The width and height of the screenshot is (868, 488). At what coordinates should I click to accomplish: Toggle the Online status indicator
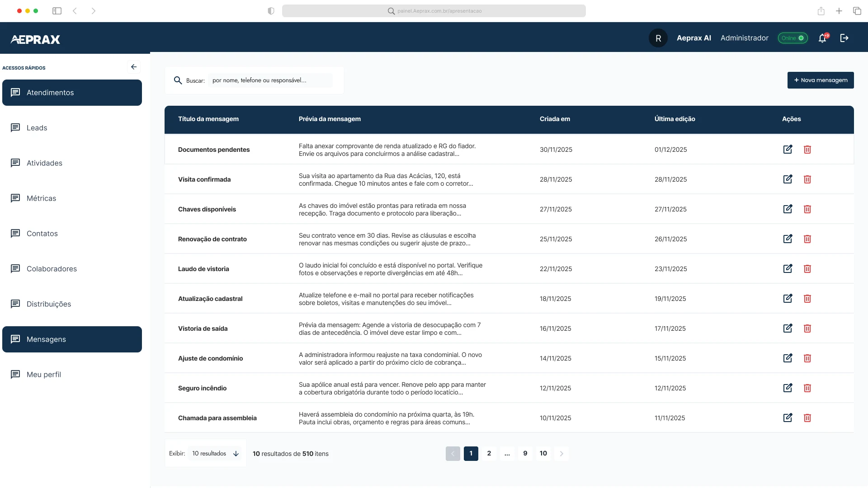pos(793,38)
